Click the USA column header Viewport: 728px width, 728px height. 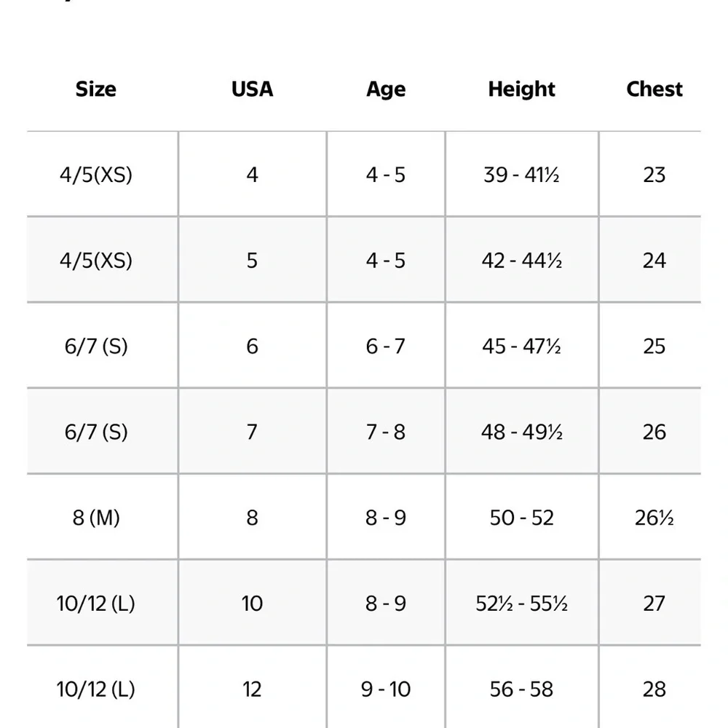252,89
